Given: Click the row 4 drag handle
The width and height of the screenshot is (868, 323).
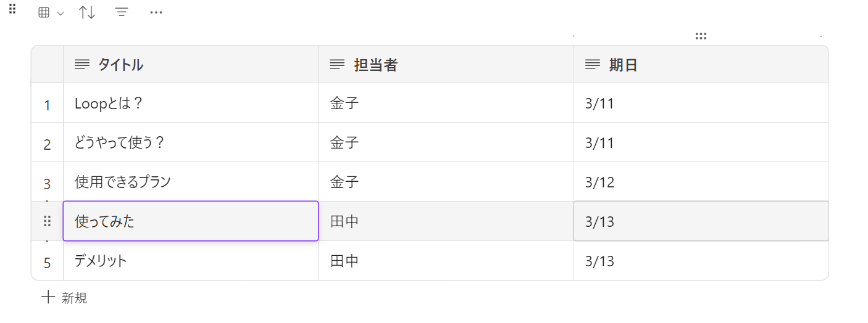Looking at the screenshot, I should 47,221.
